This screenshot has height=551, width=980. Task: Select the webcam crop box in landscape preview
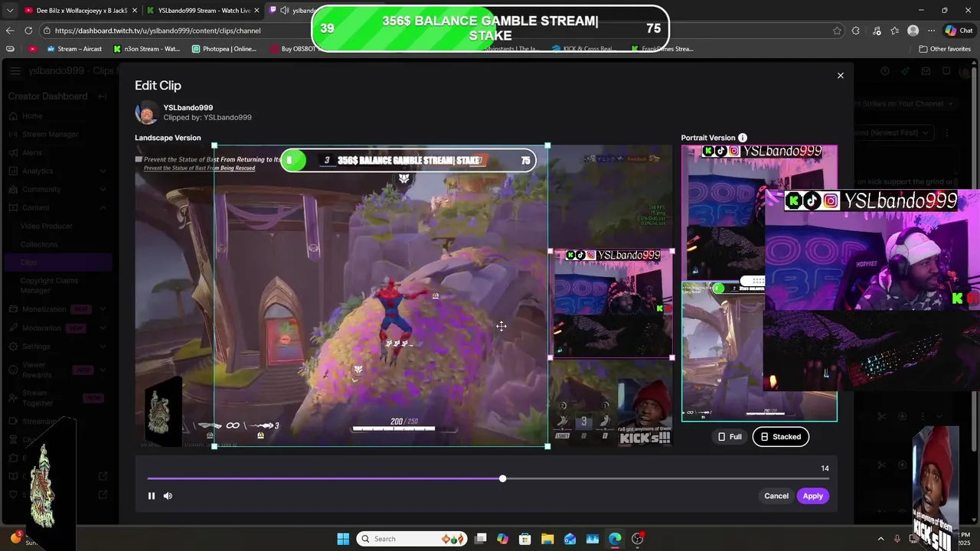click(611, 304)
